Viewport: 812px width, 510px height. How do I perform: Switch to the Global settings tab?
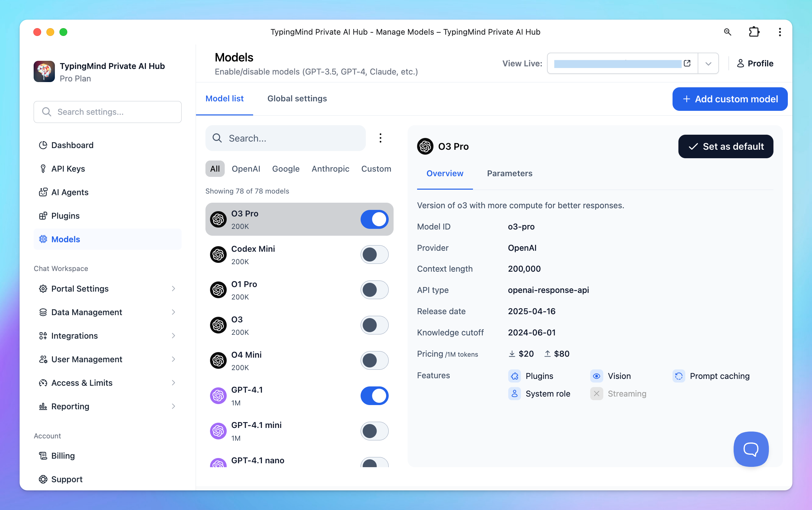[297, 98]
